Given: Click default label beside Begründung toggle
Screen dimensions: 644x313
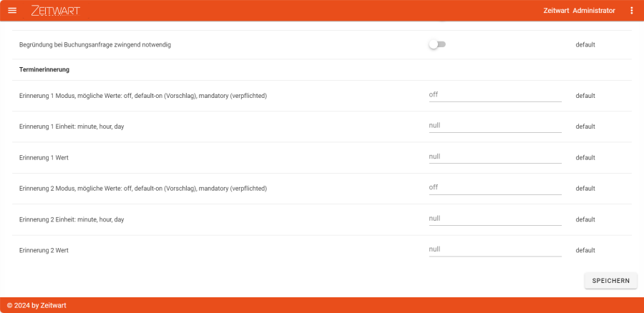Looking at the screenshot, I should [x=585, y=45].
